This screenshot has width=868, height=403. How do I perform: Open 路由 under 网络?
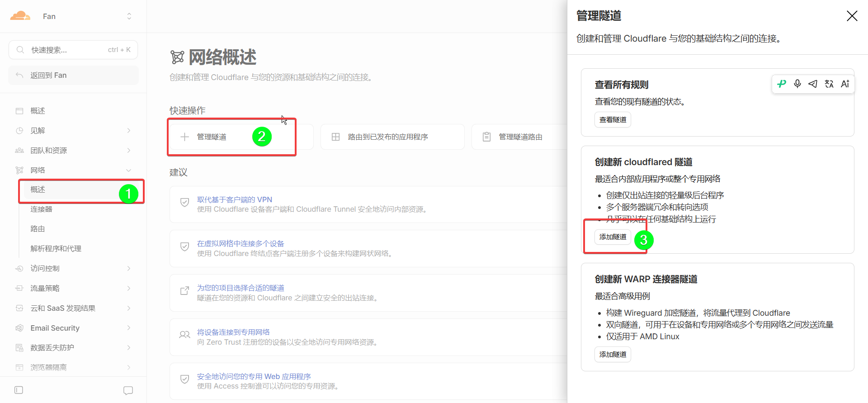38,229
